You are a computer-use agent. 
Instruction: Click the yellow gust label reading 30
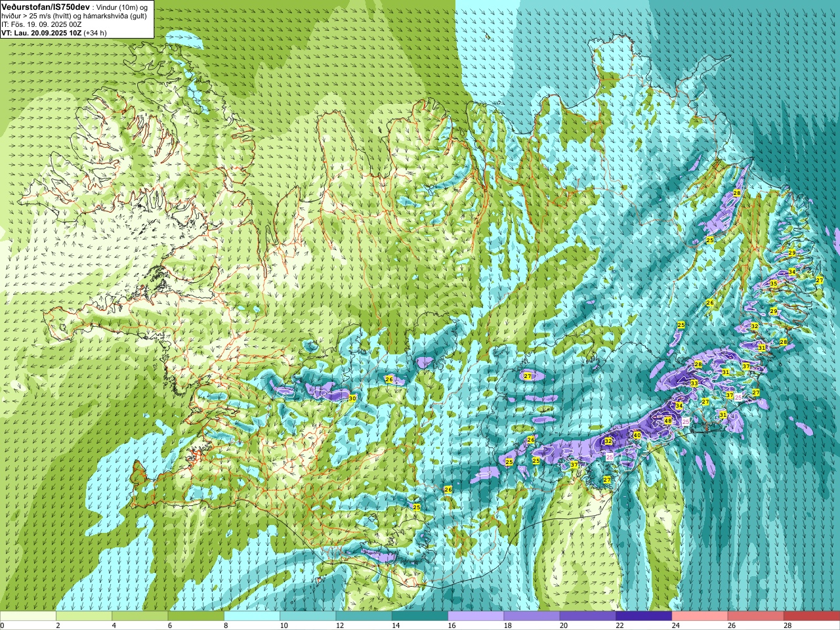click(x=352, y=398)
